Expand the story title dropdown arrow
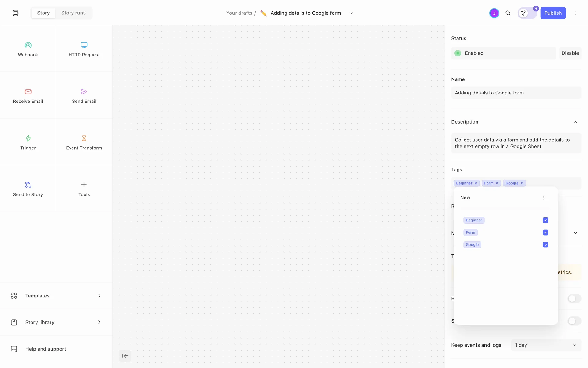The width and height of the screenshot is (588, 368). [351, 13]
